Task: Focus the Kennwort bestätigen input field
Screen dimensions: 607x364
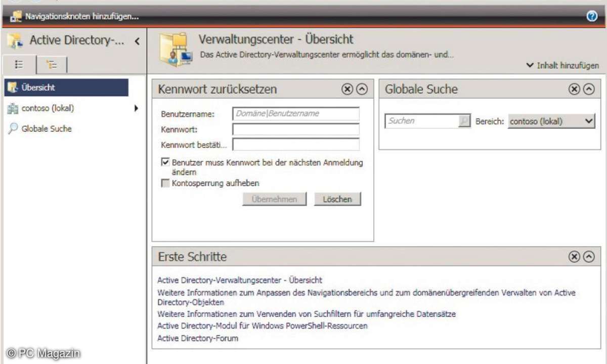Action: (296, 145)
